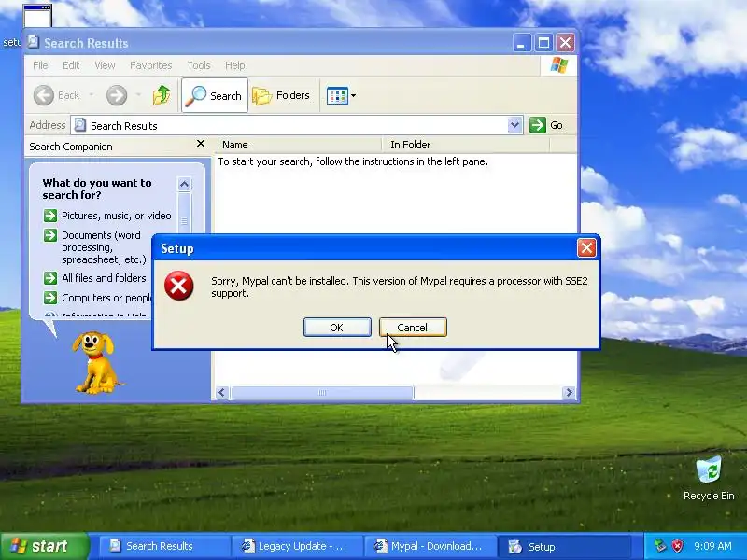Open the Recycle Bin desktop icon

click(709, 478)
